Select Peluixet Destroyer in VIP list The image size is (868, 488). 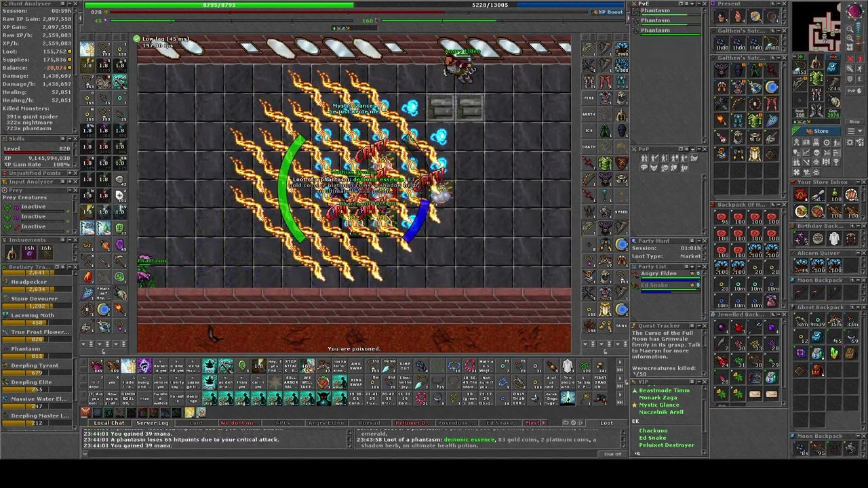[667, 445]
